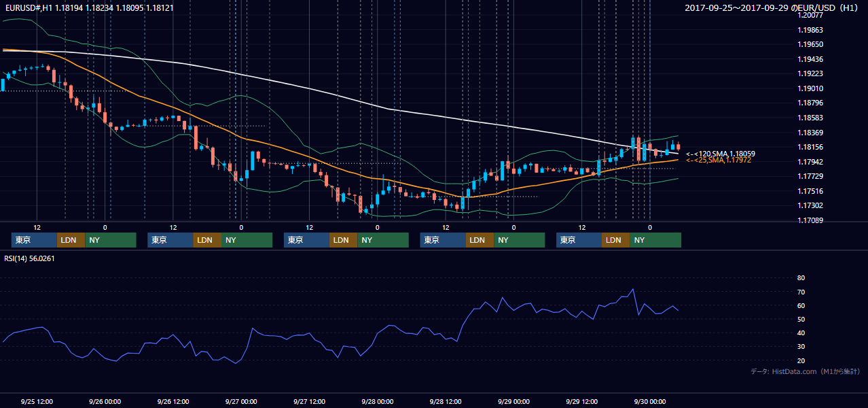Viewport: 868px width, 408px height.
Task: Select the 9/28 12:00 date label
Action: tap(445, 401)
